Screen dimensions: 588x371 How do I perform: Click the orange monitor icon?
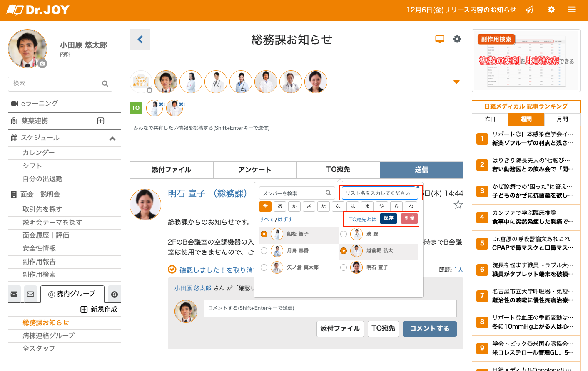pos(440,39)
